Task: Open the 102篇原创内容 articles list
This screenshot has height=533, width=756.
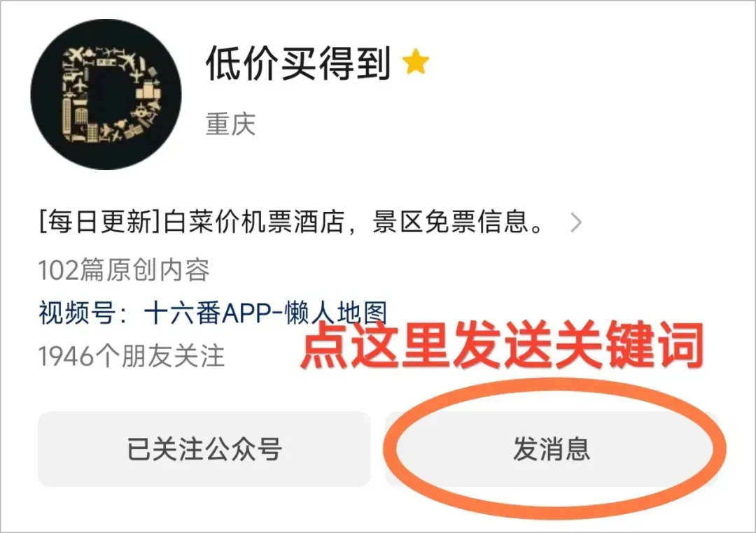Action: [124, 269]
